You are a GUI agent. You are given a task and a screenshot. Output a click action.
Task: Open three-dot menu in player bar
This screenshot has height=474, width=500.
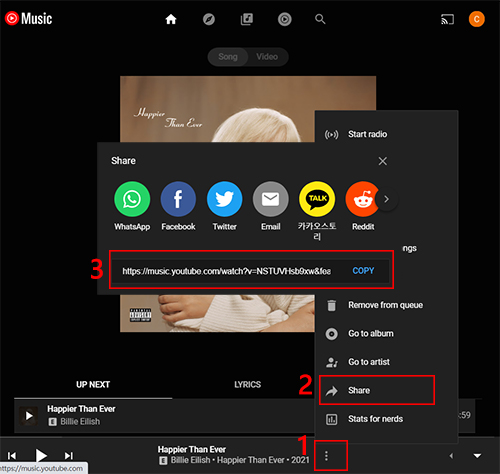(326, 456)
